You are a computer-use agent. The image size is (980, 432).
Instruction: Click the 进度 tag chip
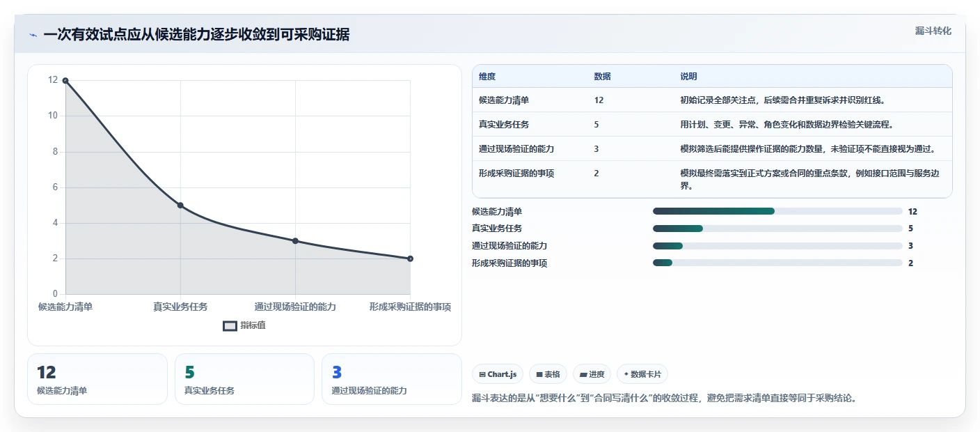[592, 374]
